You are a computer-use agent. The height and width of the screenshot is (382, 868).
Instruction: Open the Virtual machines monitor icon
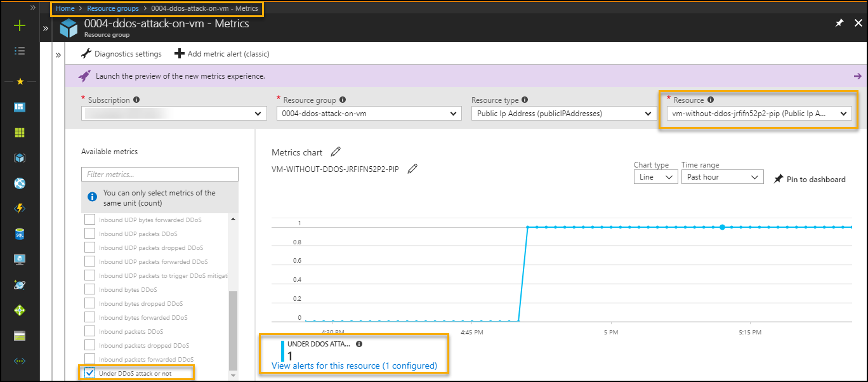[x=20, y=260]
